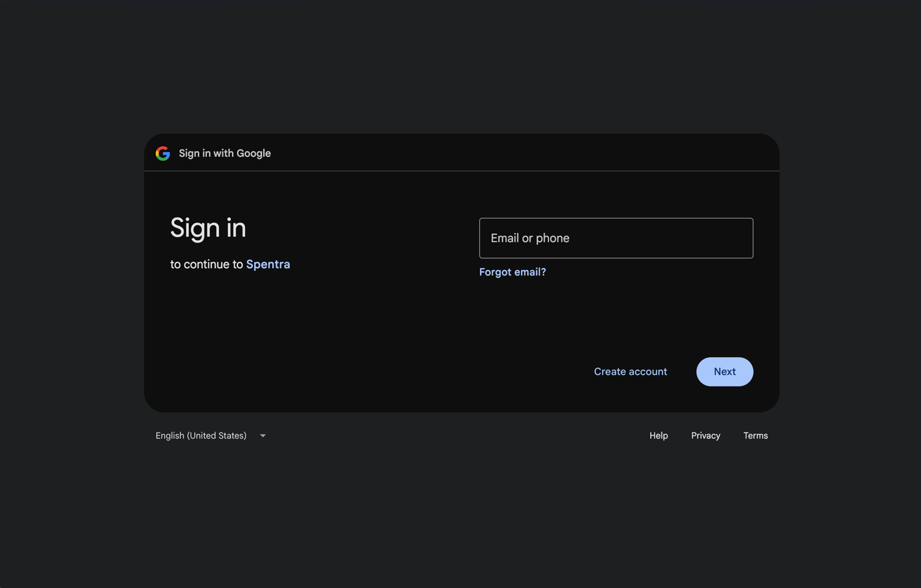Expand the language options at page bottom

point(211,435)
